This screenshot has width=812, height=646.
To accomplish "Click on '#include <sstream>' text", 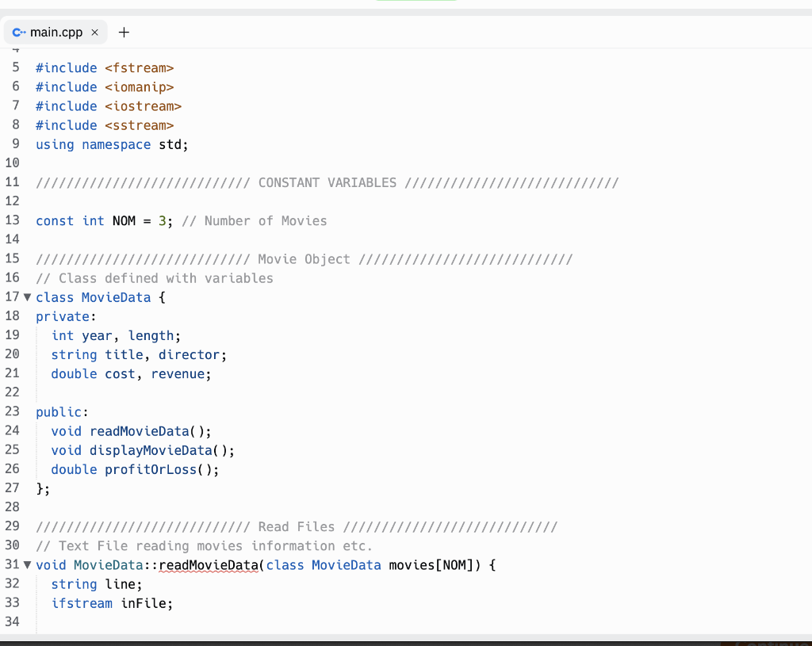I will tap(105, 125).
